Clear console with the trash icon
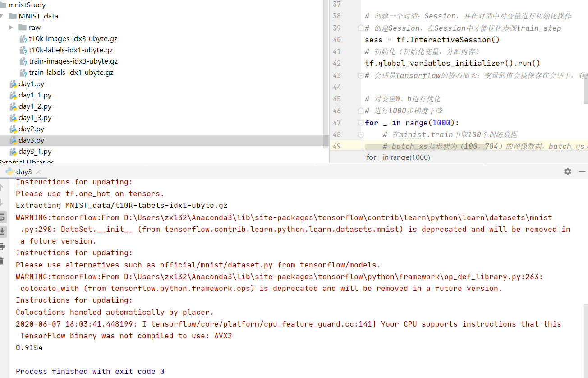 pyautogui.click(x=2, y=261)
